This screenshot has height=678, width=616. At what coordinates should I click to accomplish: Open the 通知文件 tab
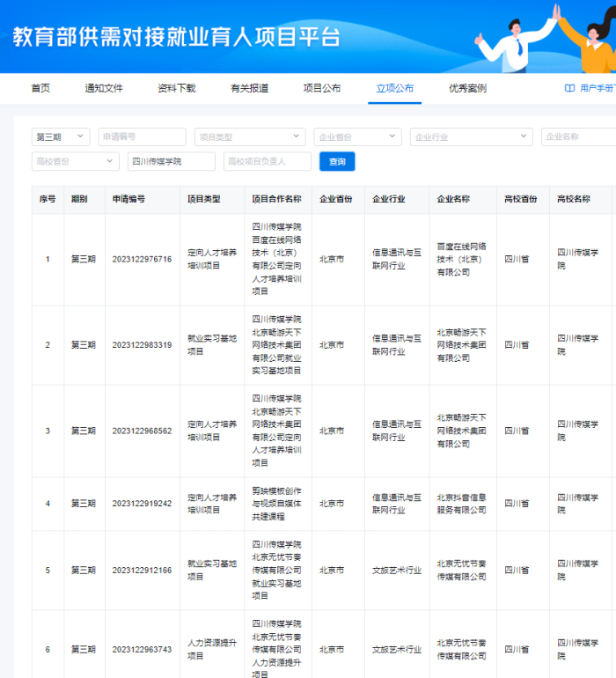pos(104,88)
